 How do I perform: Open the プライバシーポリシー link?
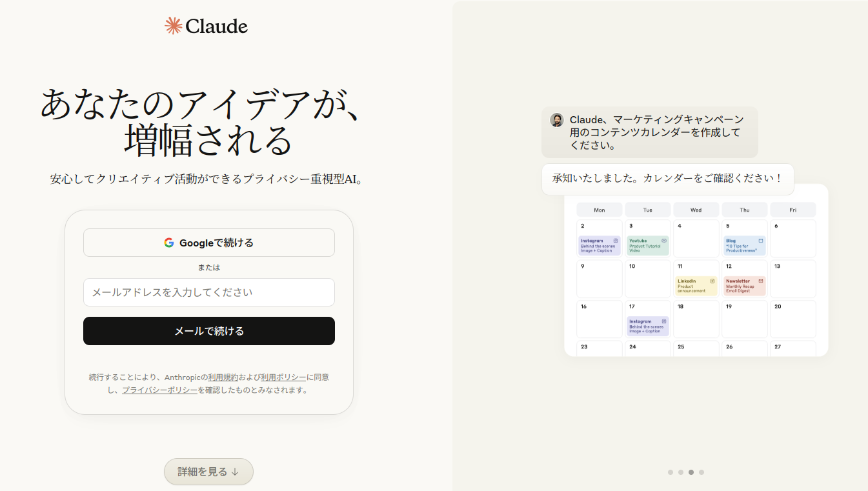(x=160, y=390)
